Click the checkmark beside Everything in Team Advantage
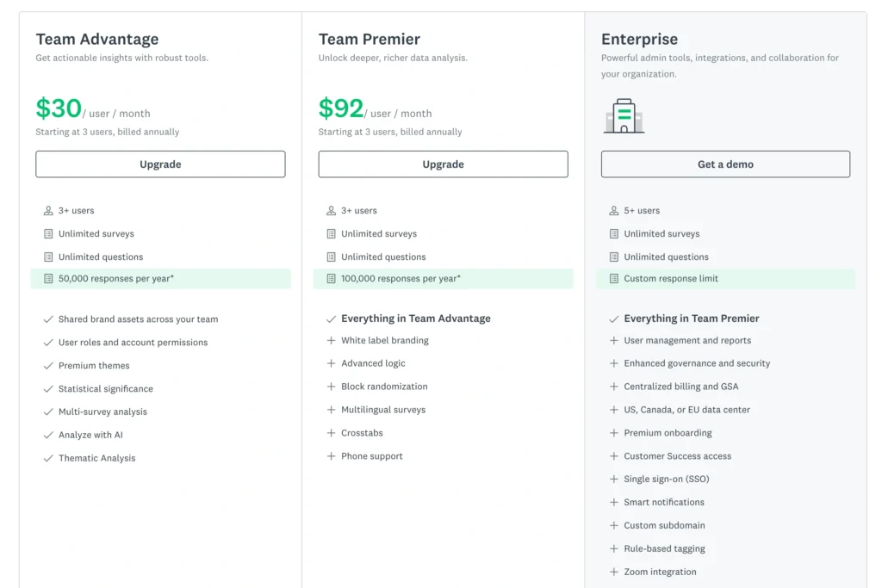Viewport: 882px width, 588px height. point(332,319)
